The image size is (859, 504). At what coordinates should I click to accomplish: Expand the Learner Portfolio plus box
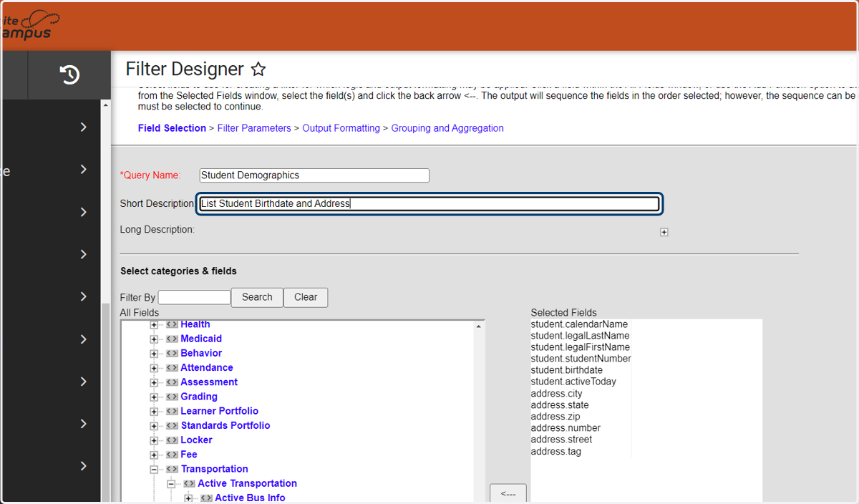click(154, 412)
